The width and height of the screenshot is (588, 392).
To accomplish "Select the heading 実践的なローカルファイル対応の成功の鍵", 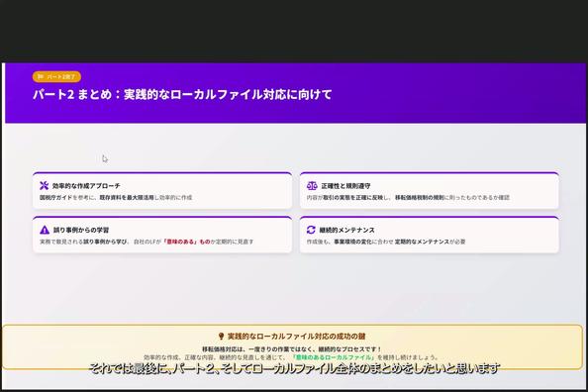I will pyautogui.click(x=296, y=337).
